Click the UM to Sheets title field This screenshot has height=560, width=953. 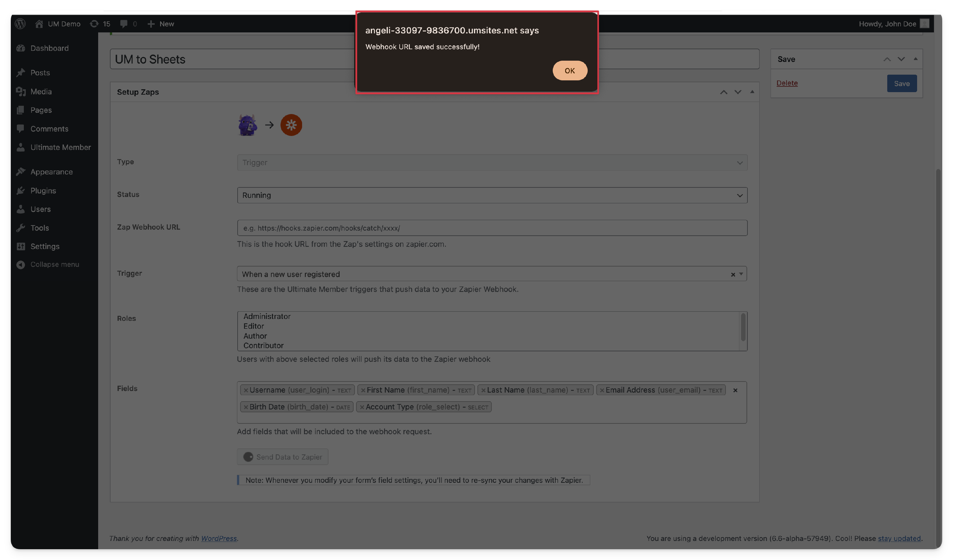434,59
